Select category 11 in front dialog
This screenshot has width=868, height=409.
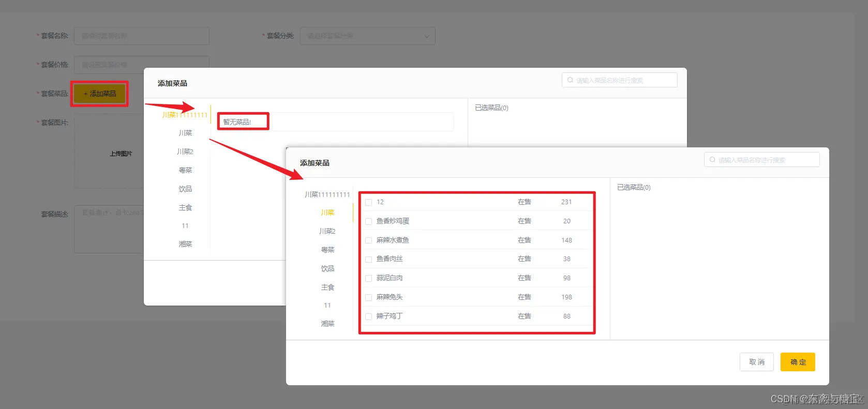point(327,306)
